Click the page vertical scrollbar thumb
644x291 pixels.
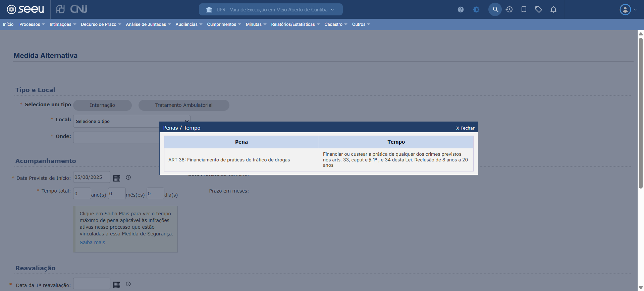coord(640,113)
